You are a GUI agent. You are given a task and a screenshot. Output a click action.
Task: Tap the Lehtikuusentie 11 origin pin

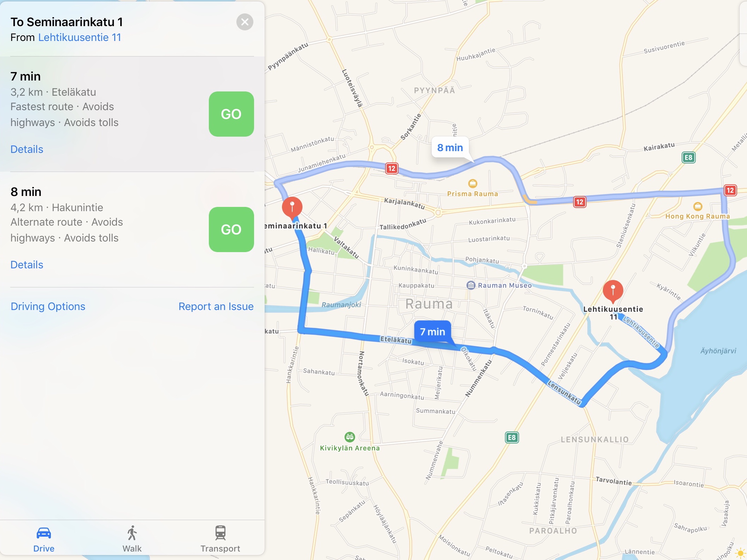point(613,291)
